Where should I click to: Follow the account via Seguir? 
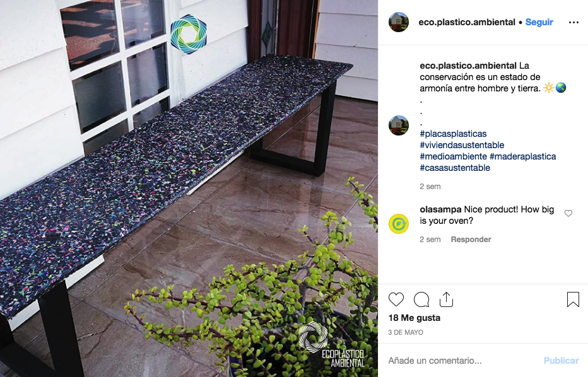(539, 22)
